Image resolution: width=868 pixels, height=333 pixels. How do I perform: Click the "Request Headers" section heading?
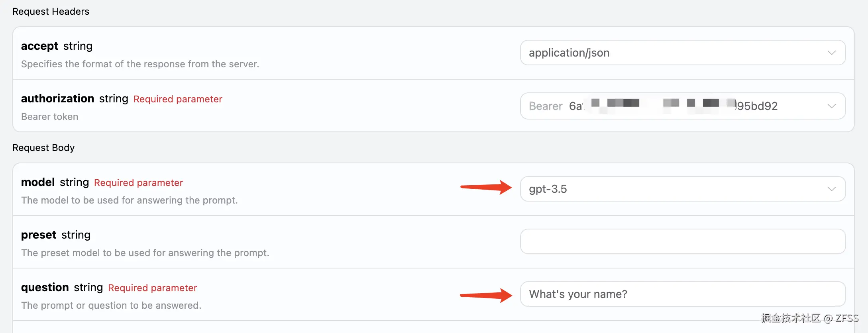point(51,12)
